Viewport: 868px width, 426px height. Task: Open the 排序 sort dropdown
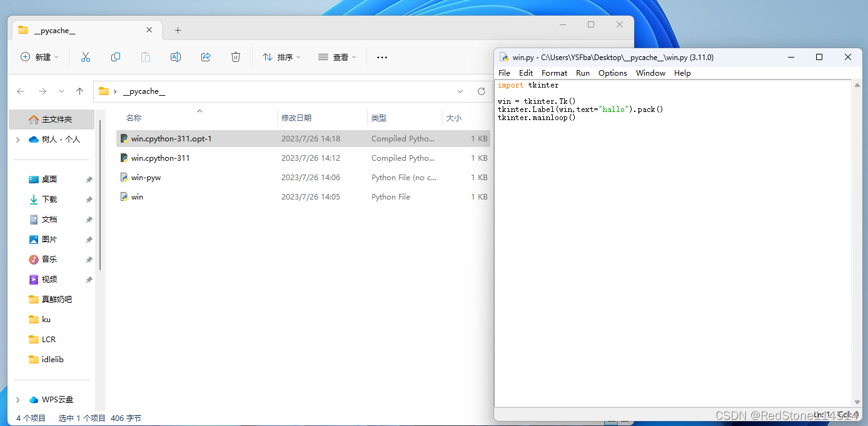point(281,57)
